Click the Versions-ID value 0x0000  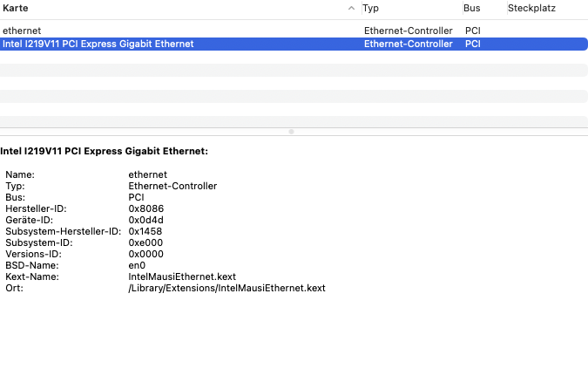[145, 254]
